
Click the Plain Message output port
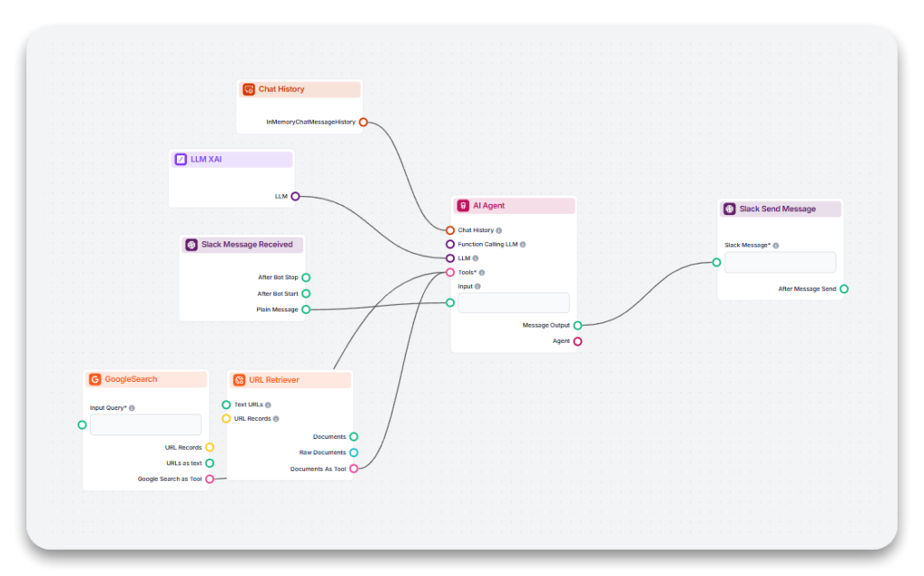[x=306, y=310]
